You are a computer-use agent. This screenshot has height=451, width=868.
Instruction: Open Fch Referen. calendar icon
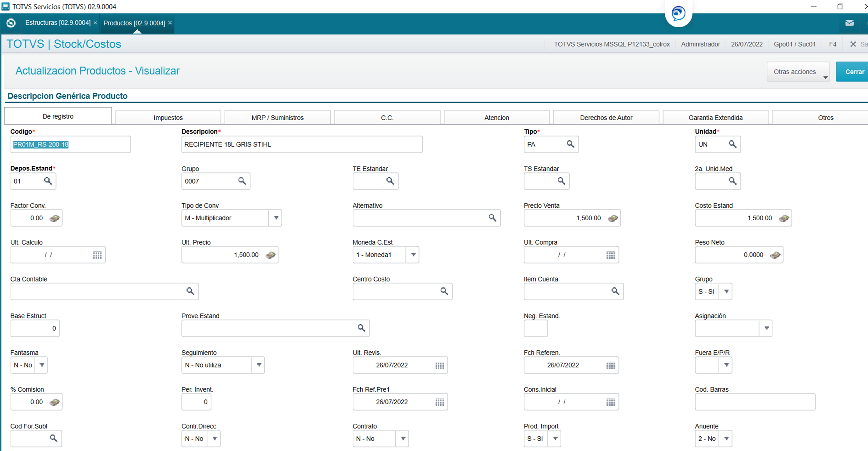(x=611, y=365)
